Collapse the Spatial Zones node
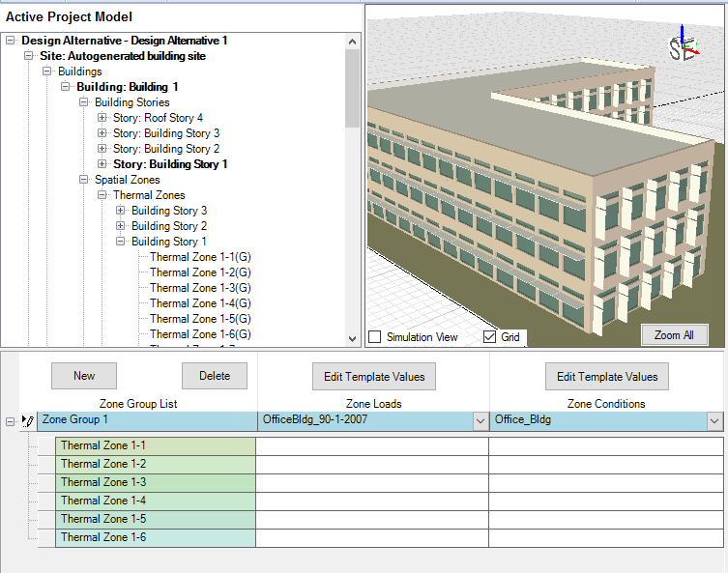The height and width of the screenshot is (573, 728). click(x=83, y=180)
